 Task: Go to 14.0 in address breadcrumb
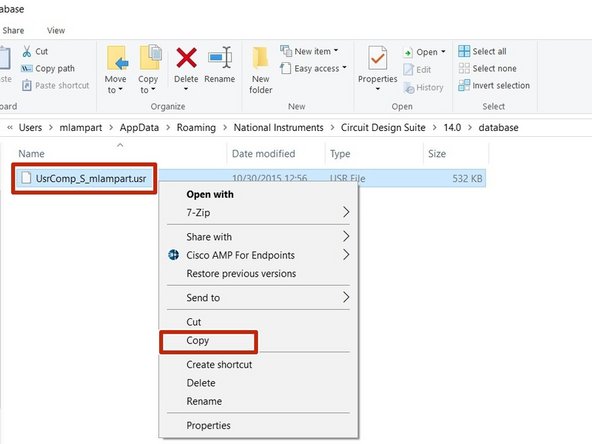(452, 128)
